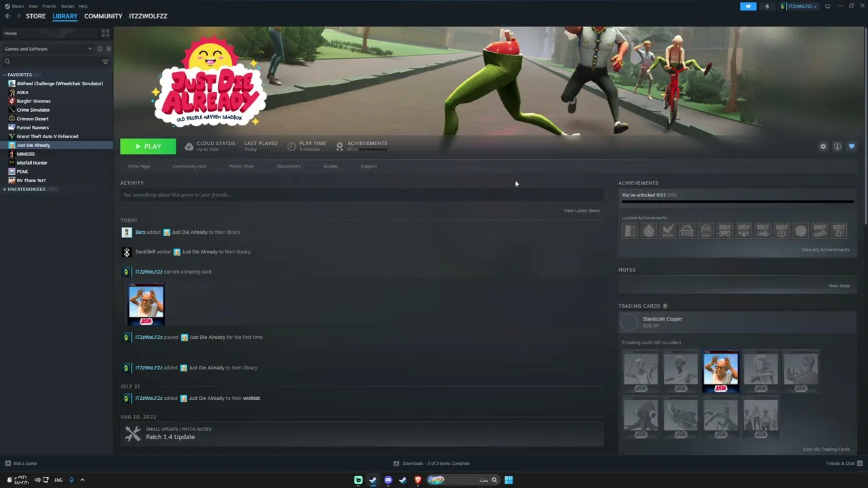This screenshot has height=488, width=868.
Task: Open the Community Hub link
Action: point(189,166)
